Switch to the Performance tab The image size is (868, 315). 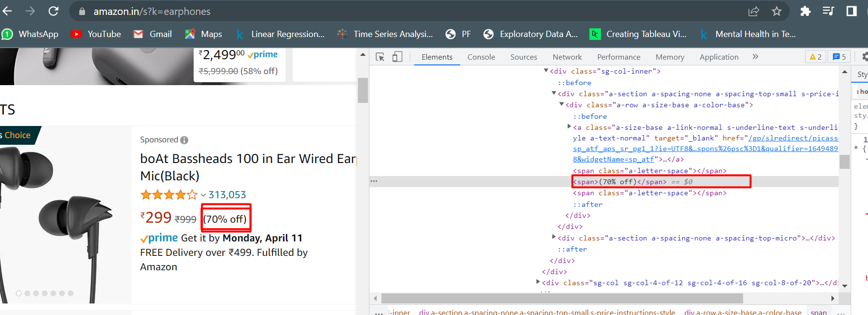point(619,57)
